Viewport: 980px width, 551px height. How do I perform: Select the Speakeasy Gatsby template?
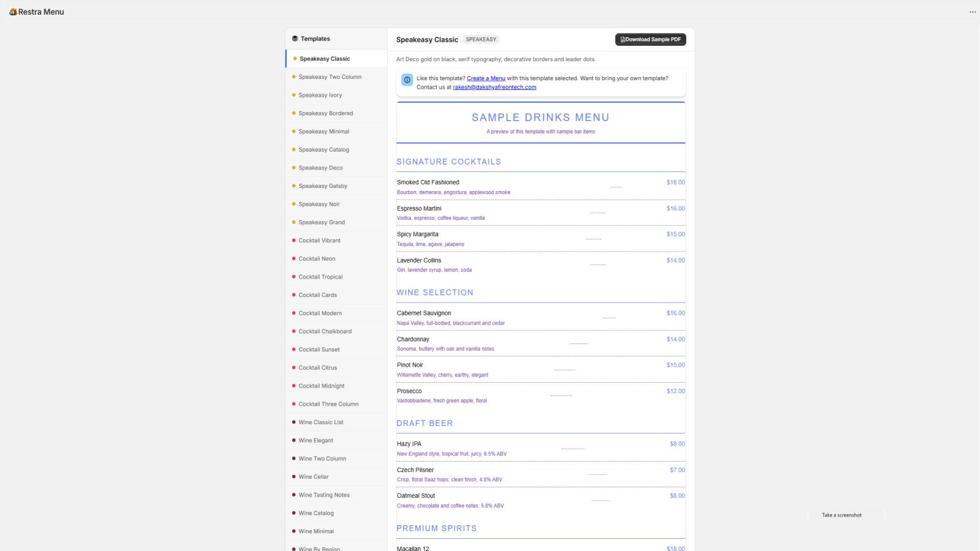pos(322,186)
